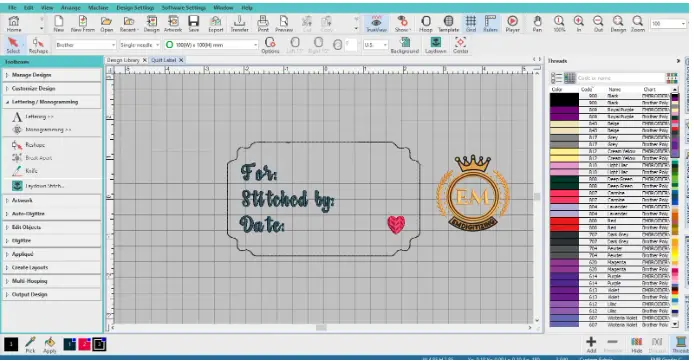Click the Code or name search field
Viewport: 694px width, 363px height.
coord(620,78)
